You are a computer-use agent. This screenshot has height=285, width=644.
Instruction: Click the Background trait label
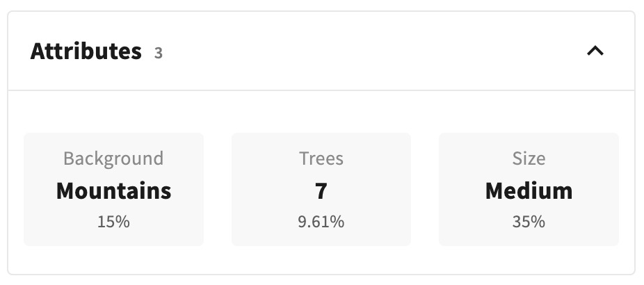(113, 158)
